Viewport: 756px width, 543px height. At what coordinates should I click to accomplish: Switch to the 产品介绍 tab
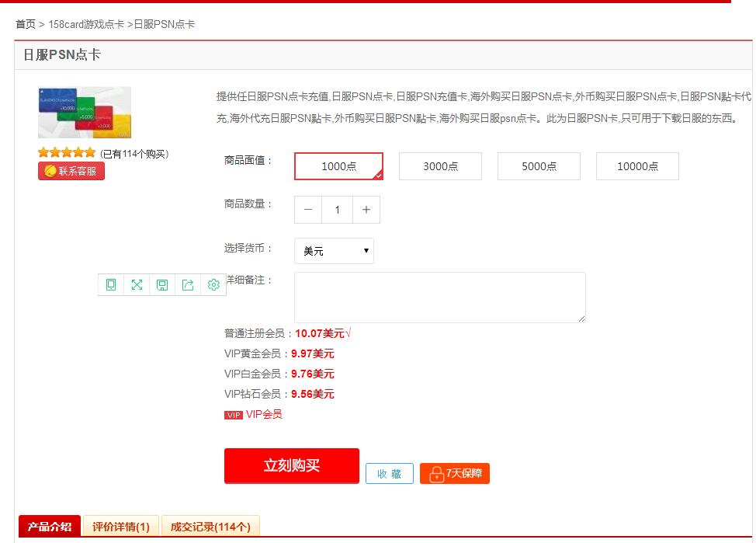[50, 526]
